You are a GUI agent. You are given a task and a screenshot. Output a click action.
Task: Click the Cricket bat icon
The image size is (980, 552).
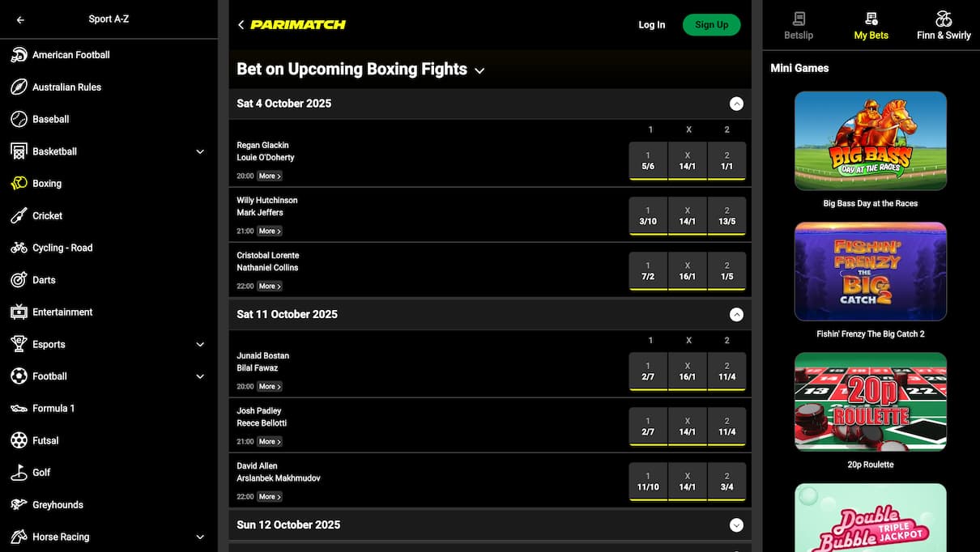(x=19, y=215)
